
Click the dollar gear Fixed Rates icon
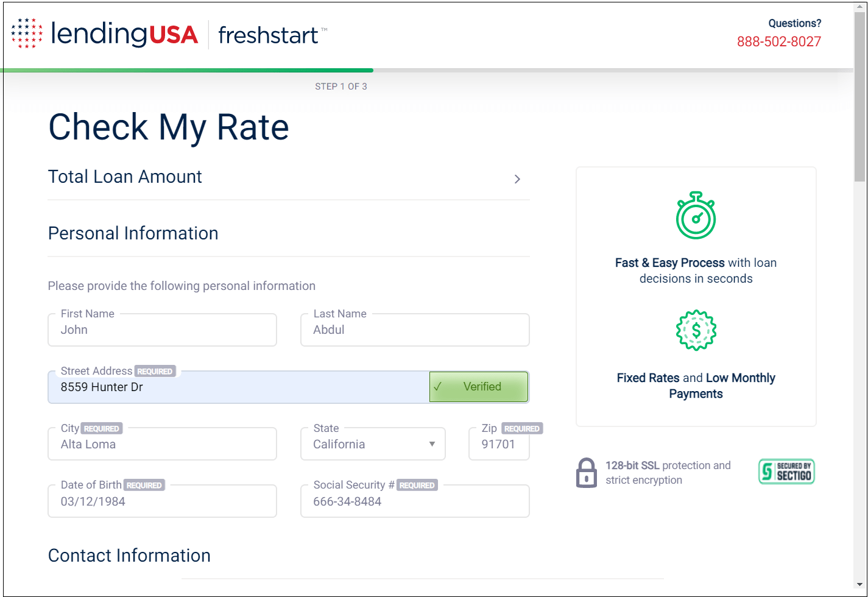(696, 330)
